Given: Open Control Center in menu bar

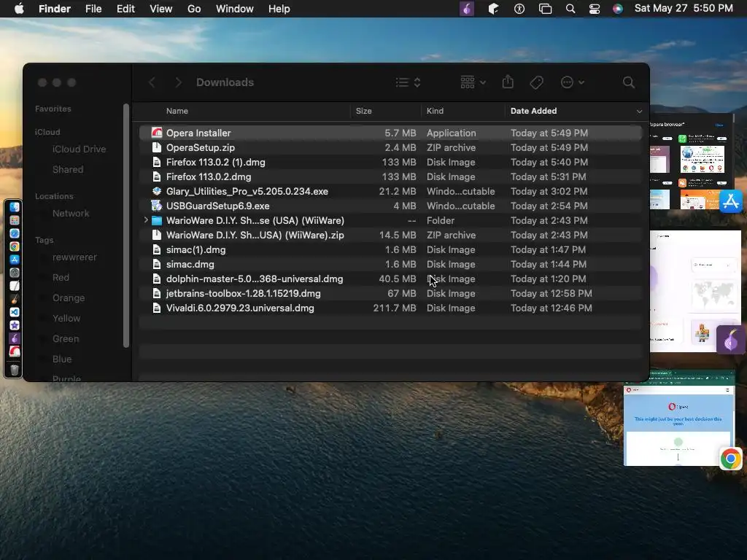Looking at the screenshot, I should 594,9.
